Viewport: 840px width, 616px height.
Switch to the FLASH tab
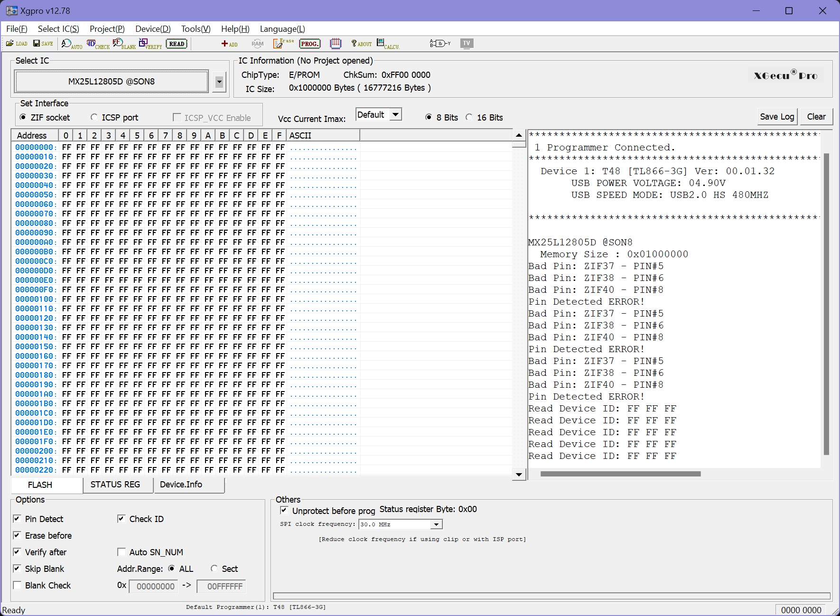pos(47,485)
